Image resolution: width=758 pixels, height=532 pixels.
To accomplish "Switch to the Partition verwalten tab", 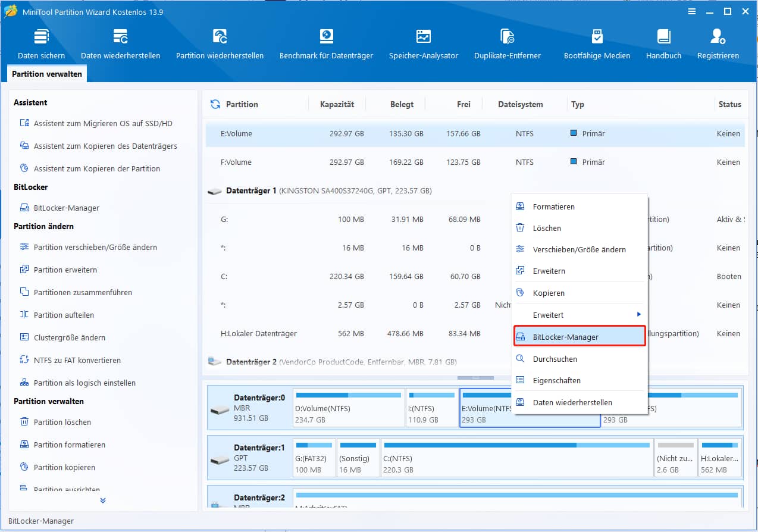I will coord(48,74).
